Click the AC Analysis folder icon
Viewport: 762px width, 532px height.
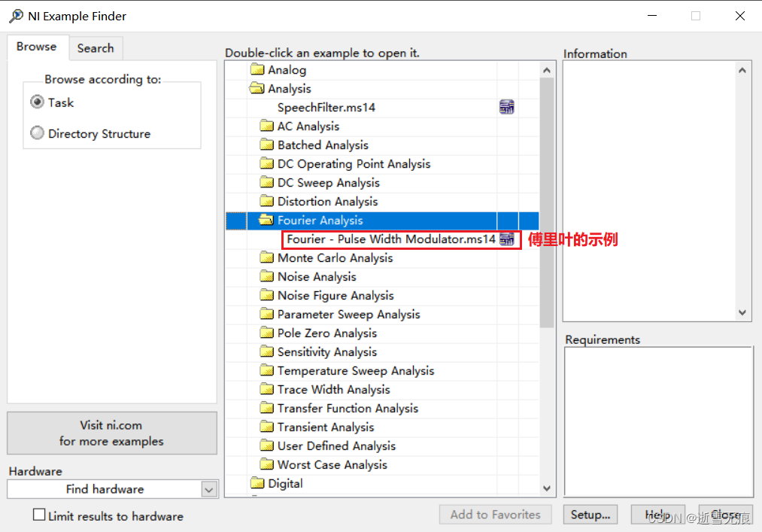coord(266,126)
